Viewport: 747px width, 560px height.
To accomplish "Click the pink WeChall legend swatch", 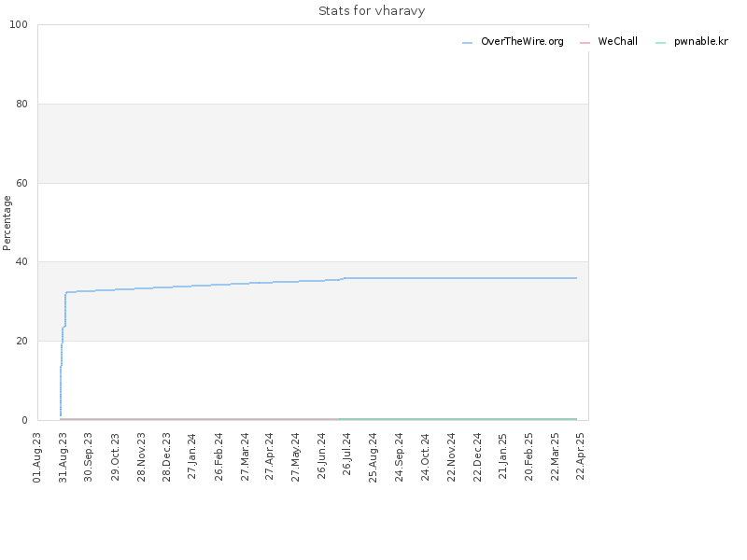I will [585, 43].
